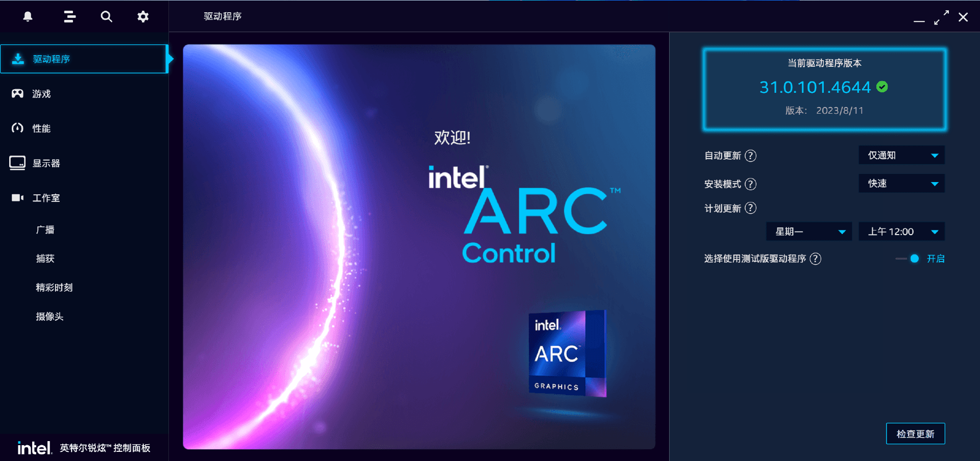The width and height of the screenshot is (980, 461).
Task: Open the 星期一 day dropdown
Action: coord(809,232)
